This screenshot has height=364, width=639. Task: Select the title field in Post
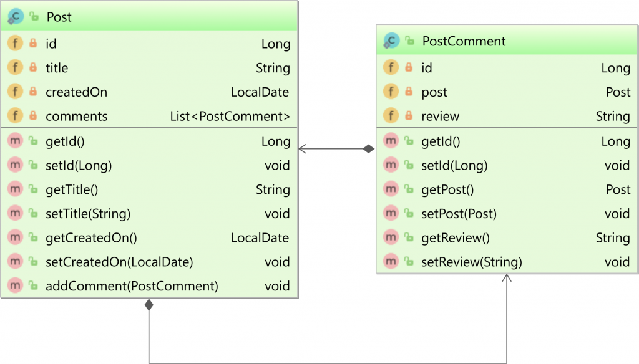57,68
